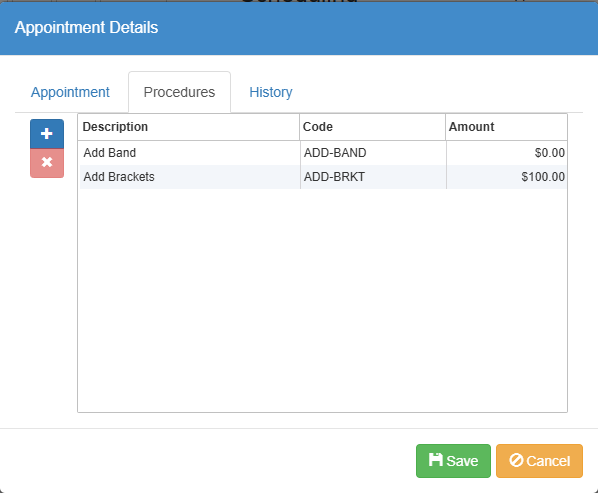This screenshot has width=598, height=493.
Task: Click the ADD-BAND code cell
Action: tap(373, 153)
